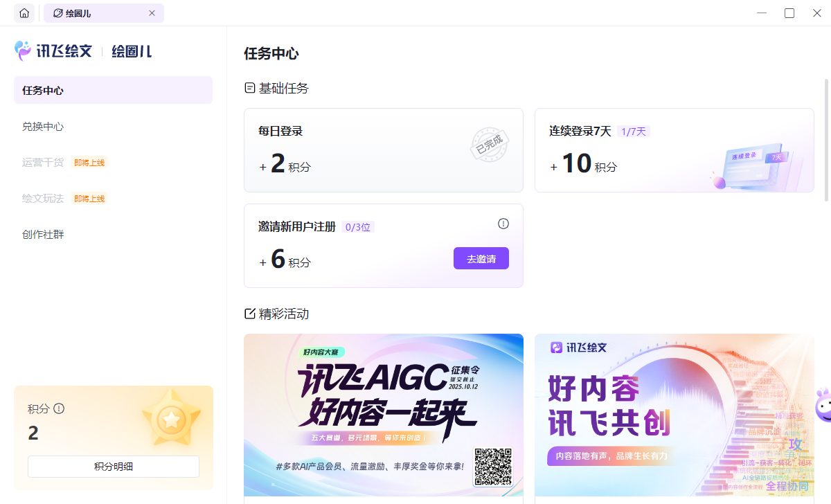
Task: Open 积分明细 button
Action: click(114, 467)
